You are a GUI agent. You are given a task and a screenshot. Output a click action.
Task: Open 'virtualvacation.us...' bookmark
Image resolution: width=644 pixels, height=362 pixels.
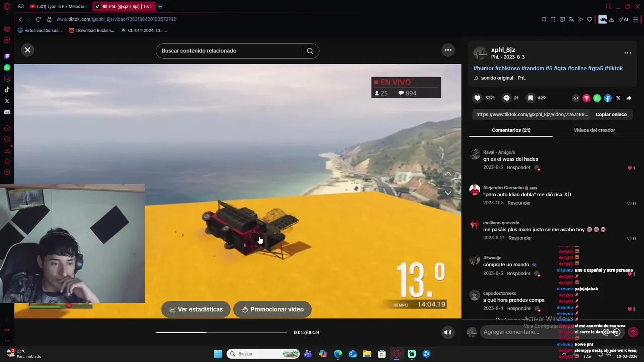40,30
